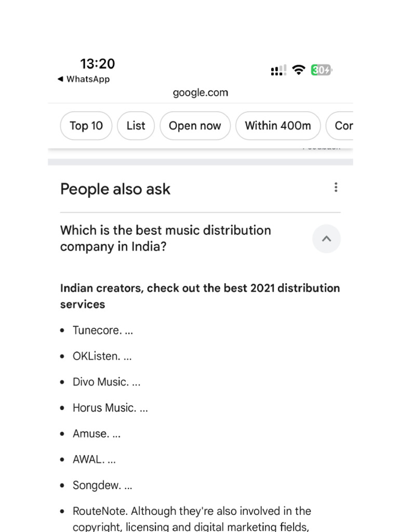Collapse the music distribution question chevron
This screenshot has height=532, width=399.
pyautogui.click(x=326, y=239)
